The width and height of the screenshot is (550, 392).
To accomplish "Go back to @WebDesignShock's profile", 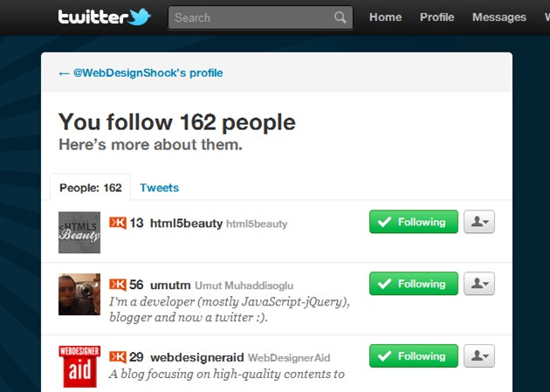I will tap(141, 73).
